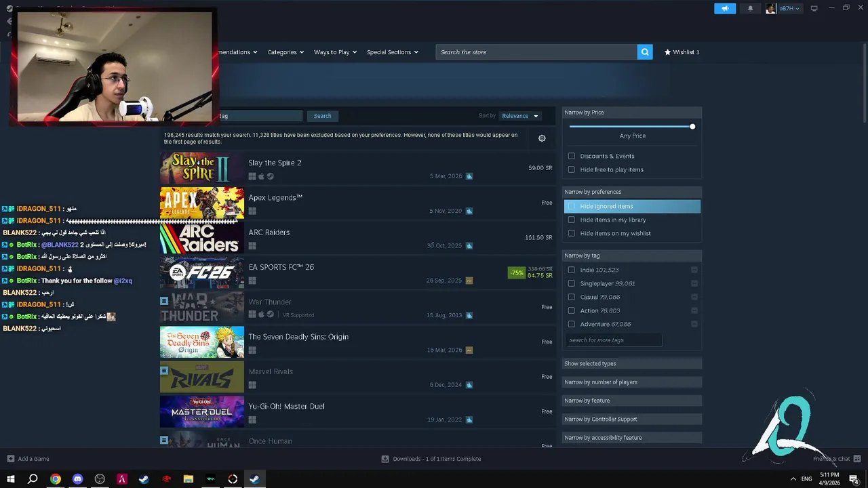Click the Windows platform icon under Slay the Spire 2
The width and height of the screenshot is (868, 488).
[252, 176]
